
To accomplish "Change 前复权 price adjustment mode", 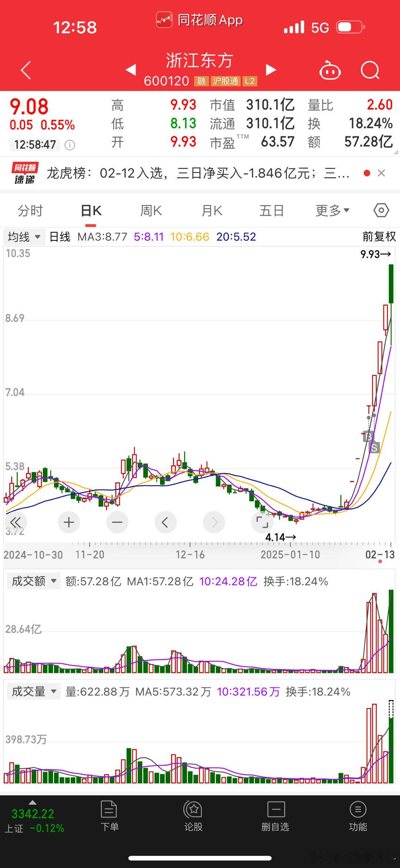I will 379,237.
